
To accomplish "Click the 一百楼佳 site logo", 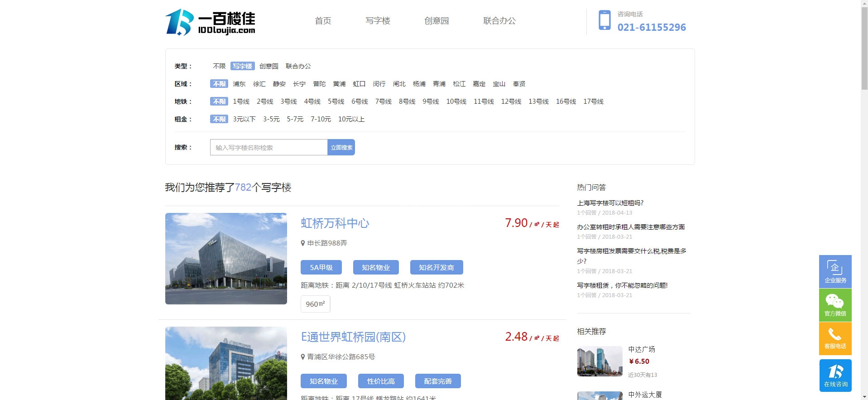I will (x=210, y=22).
